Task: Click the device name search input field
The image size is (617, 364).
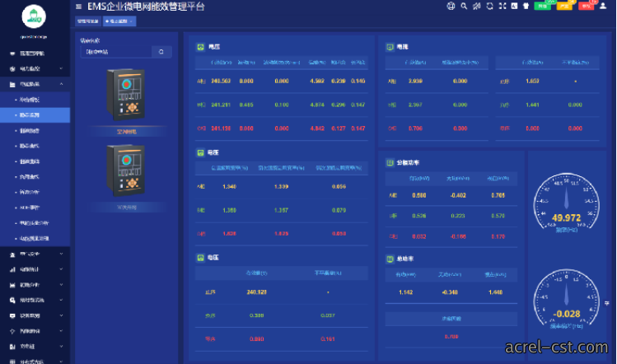Action: click(116, 52)
